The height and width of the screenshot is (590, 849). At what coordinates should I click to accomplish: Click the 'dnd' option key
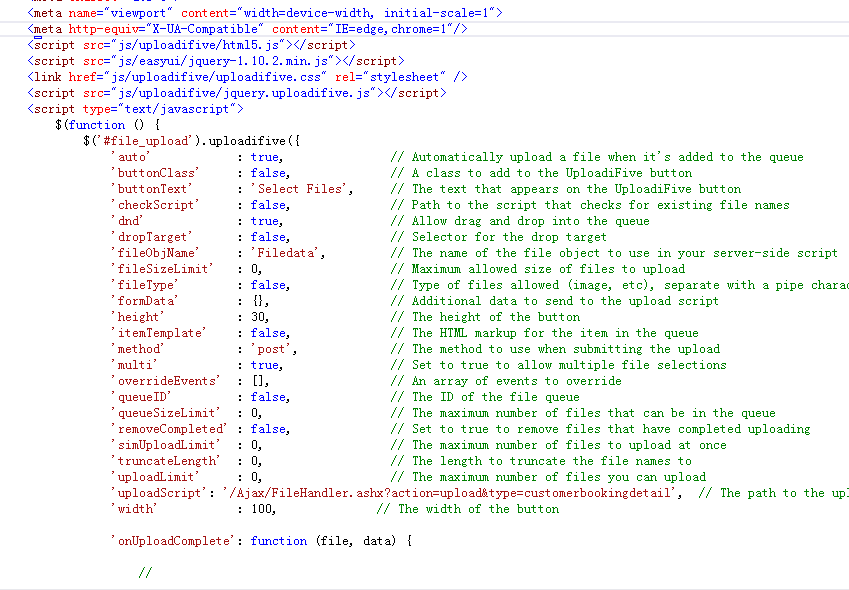tap(127, 221)
